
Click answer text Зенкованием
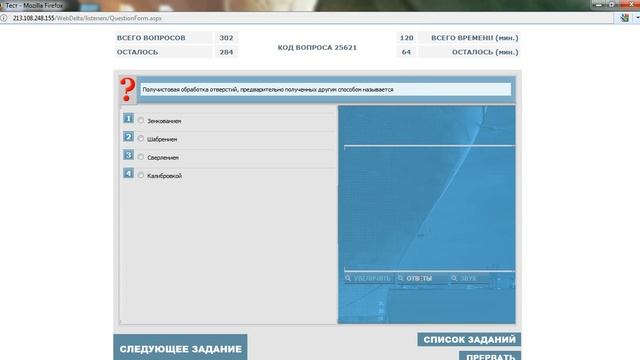(x=164, y=121)
